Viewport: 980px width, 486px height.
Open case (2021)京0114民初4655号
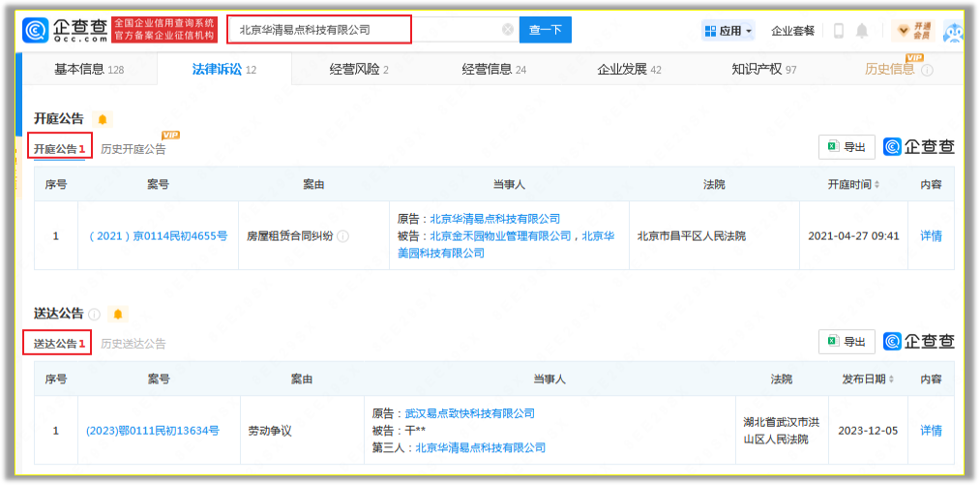coord(158,236)
